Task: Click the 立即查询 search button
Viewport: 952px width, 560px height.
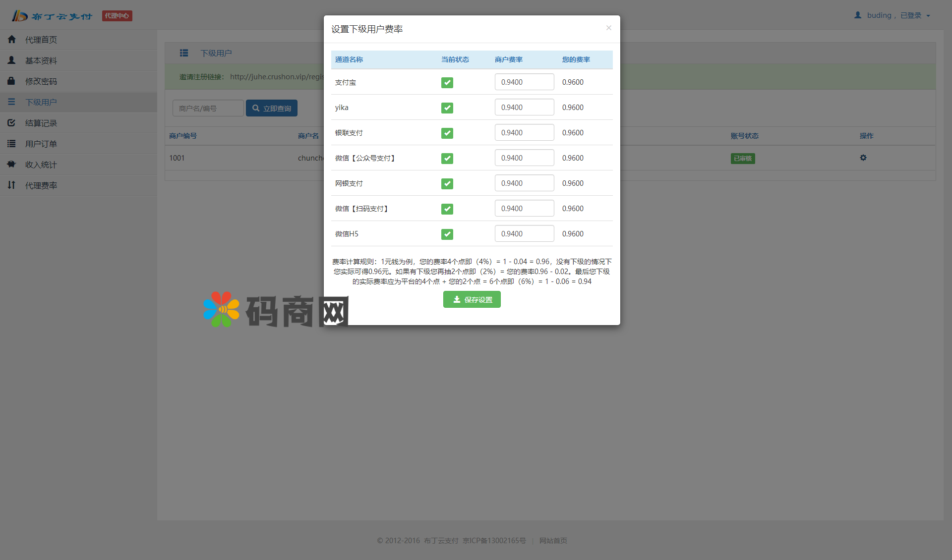Action: point(272,108)
